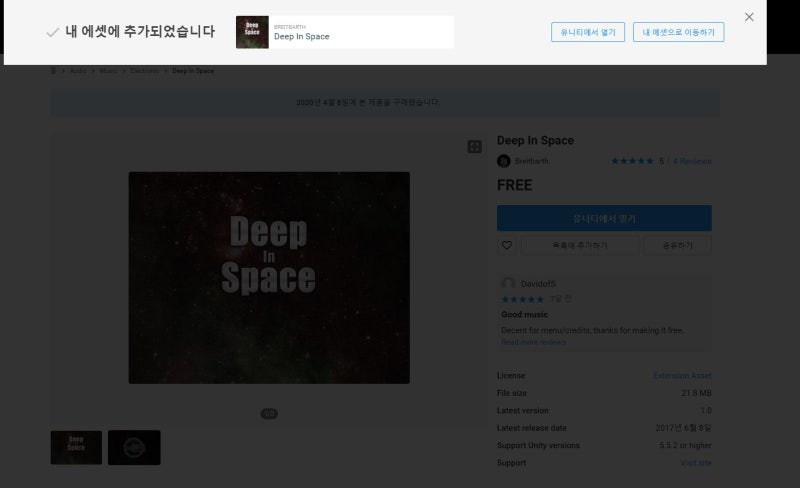Go to Electronic in the breadcrumb
Screen dimensions: 800x488
pyautogui.click(x=144, y=71)
